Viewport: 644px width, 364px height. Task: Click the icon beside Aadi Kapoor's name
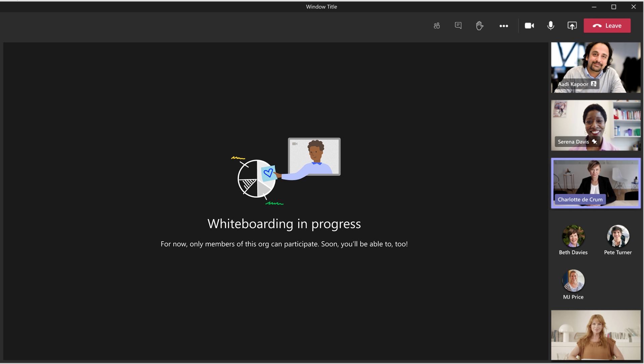(x=594, y=84)
